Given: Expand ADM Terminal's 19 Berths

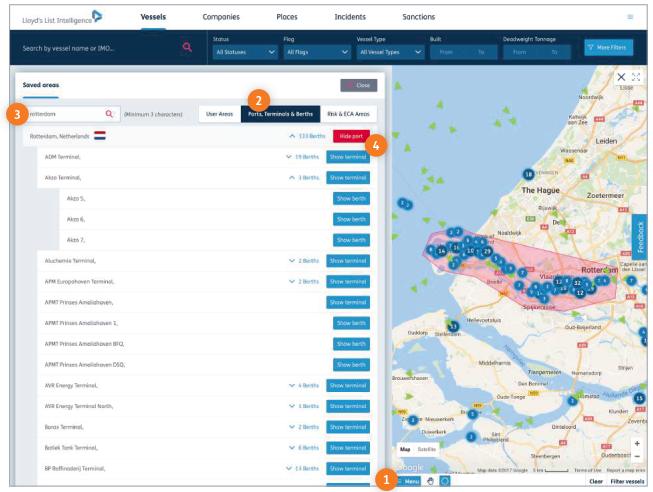Looking at the screenshot, I should click(302, 157).
